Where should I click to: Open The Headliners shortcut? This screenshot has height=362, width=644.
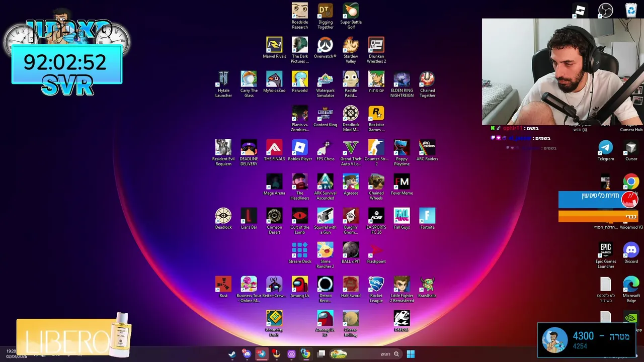click(x=300, y=187)
